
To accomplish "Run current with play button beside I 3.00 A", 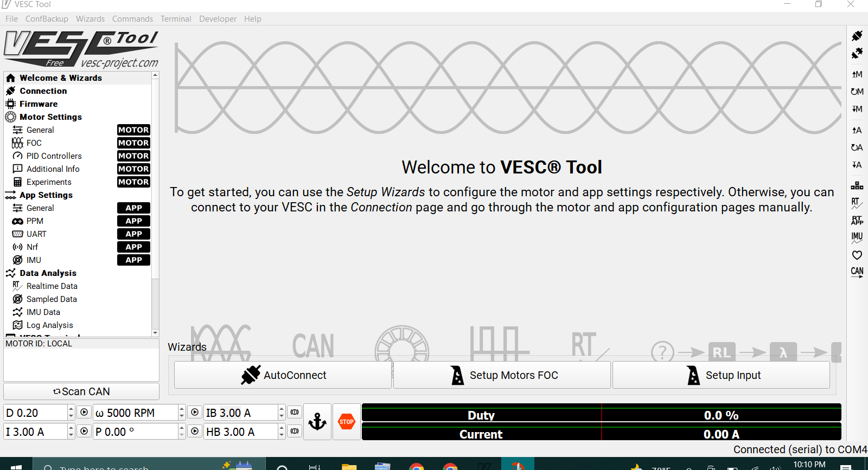I will click(x=84, y=432).
